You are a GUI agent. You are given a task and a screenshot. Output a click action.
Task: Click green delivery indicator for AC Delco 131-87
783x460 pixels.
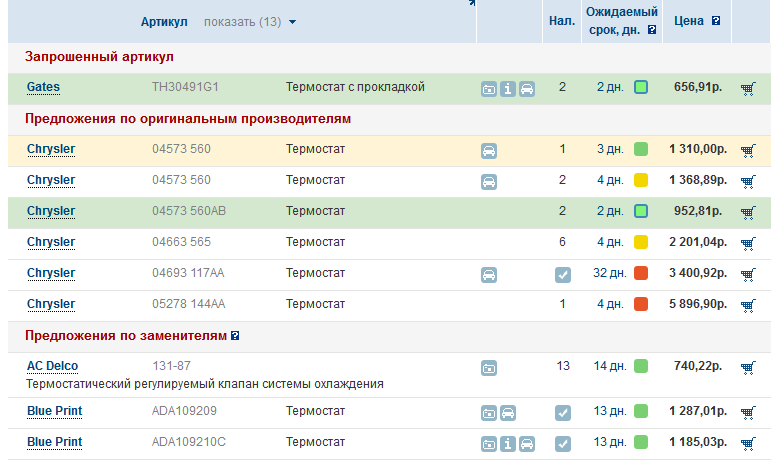pyautogui.click(x=641, y=366)
